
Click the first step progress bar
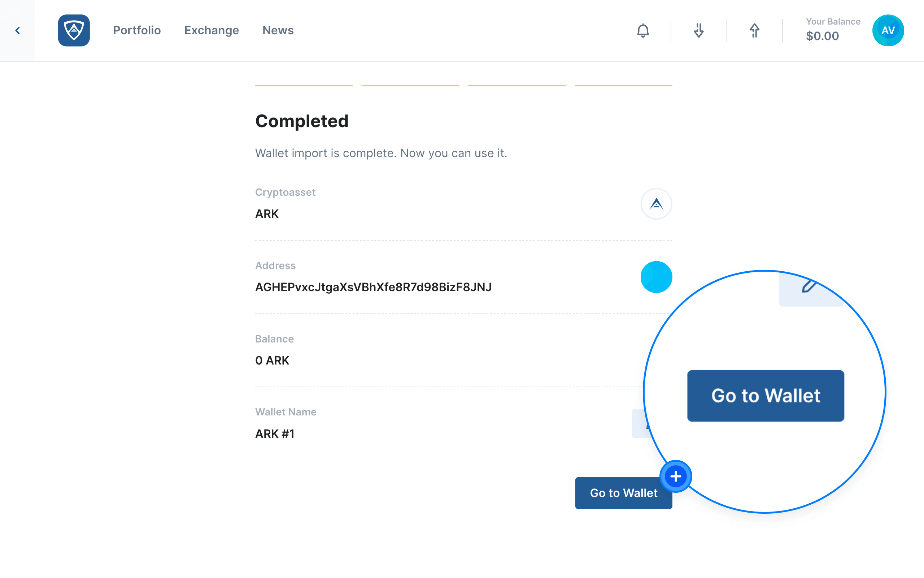pyautogui.click(x=304, y=85)
